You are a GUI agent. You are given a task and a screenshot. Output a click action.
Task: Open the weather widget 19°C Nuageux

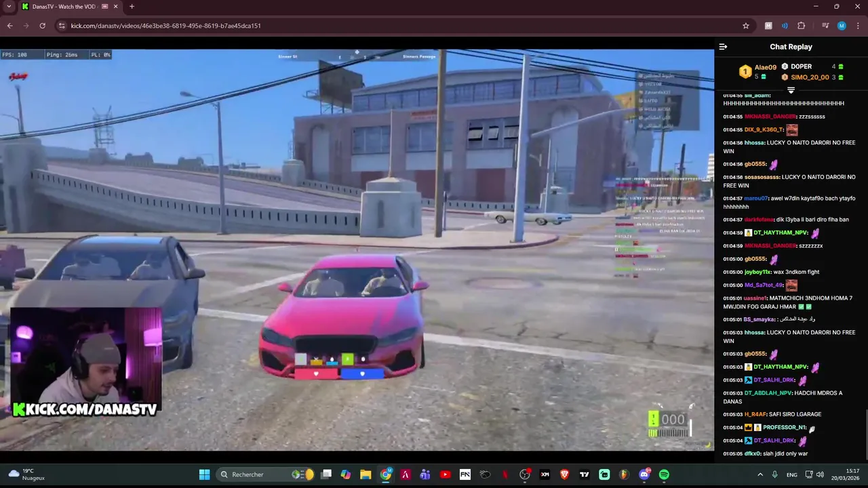(27, 474)
